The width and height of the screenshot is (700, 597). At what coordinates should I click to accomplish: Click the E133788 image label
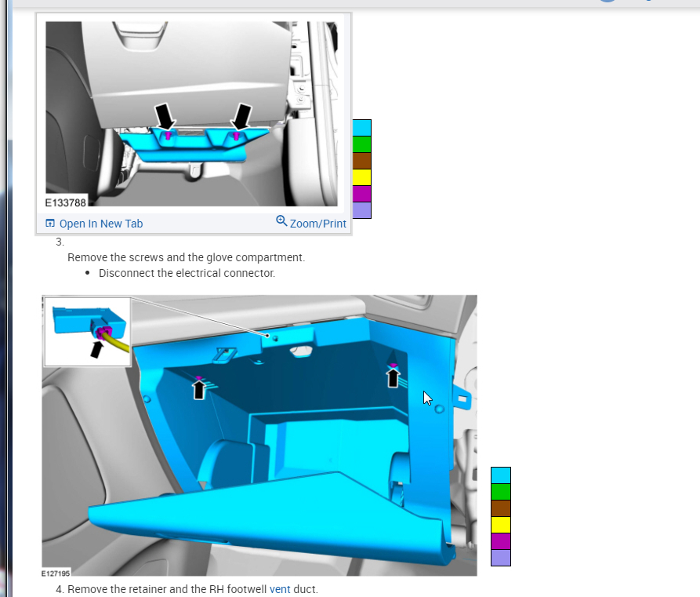coord(66,203)
